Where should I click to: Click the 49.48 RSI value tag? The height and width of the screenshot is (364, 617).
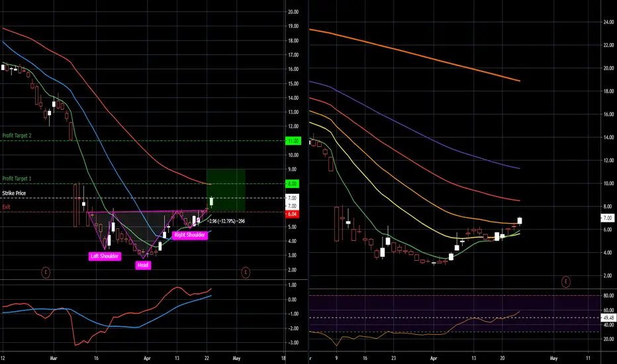[x=608, y=318]
